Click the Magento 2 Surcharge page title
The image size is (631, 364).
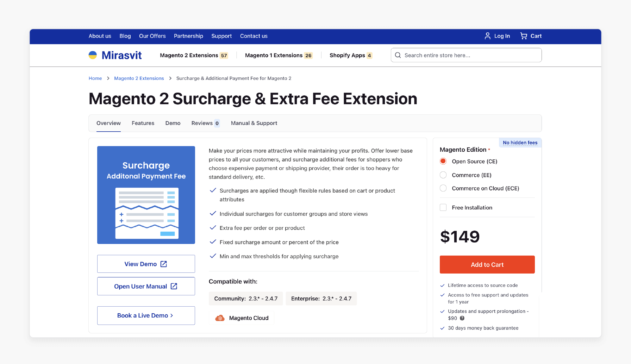(253, 99)
